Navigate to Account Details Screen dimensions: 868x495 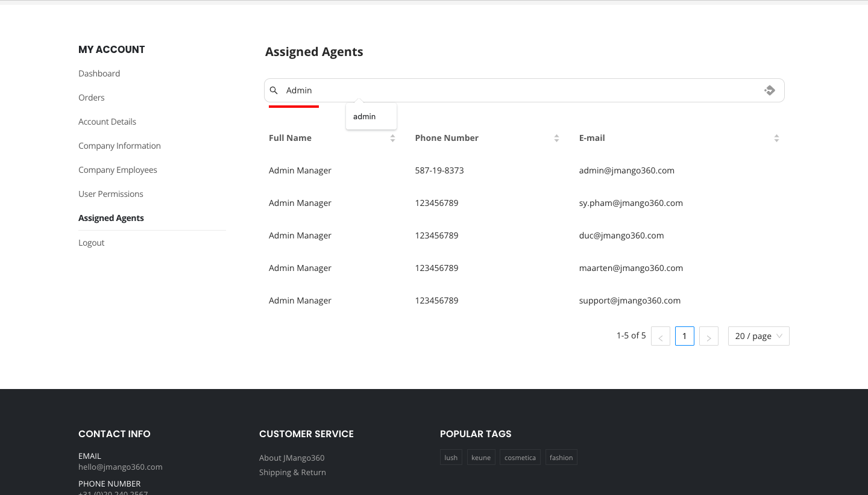pyautogui.click(x=107, y=122)
